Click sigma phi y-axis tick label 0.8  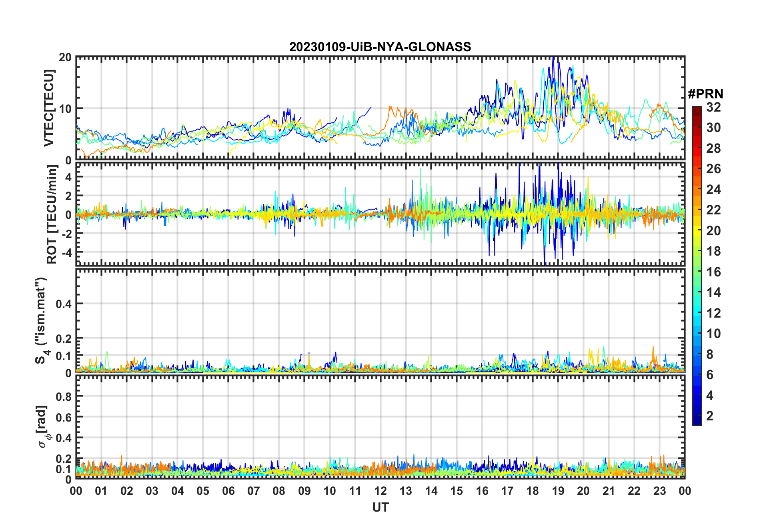(x=64, y=396)
